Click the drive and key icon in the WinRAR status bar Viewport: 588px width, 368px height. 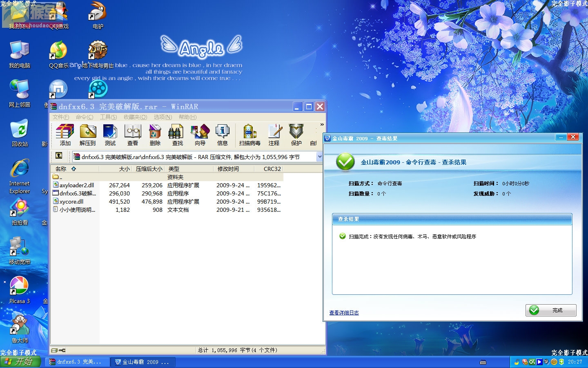point(58,350)
